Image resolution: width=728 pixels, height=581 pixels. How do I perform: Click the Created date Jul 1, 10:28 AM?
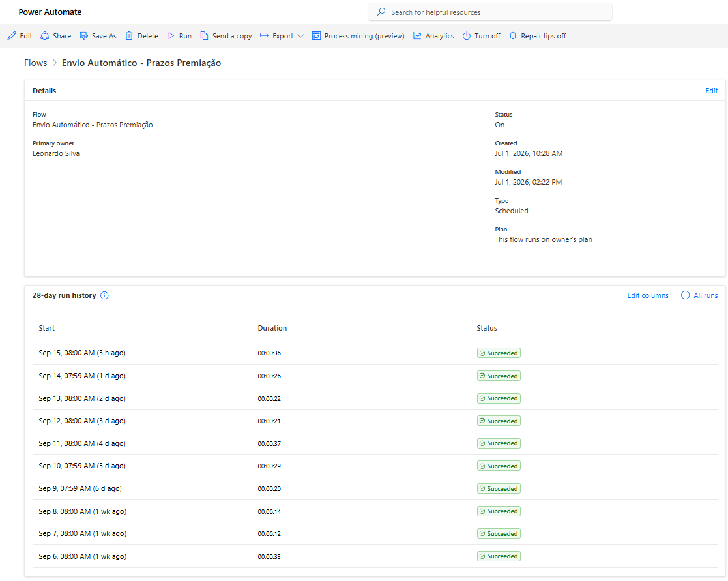[529, 153]
